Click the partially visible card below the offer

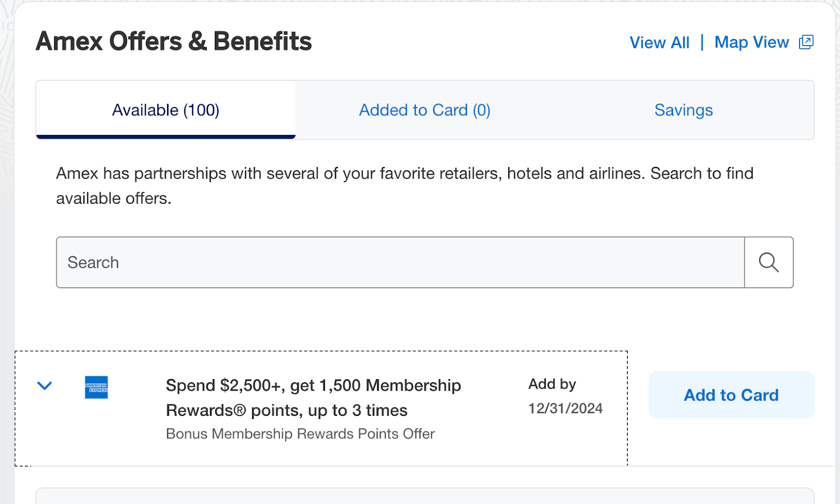coord(424,496)
